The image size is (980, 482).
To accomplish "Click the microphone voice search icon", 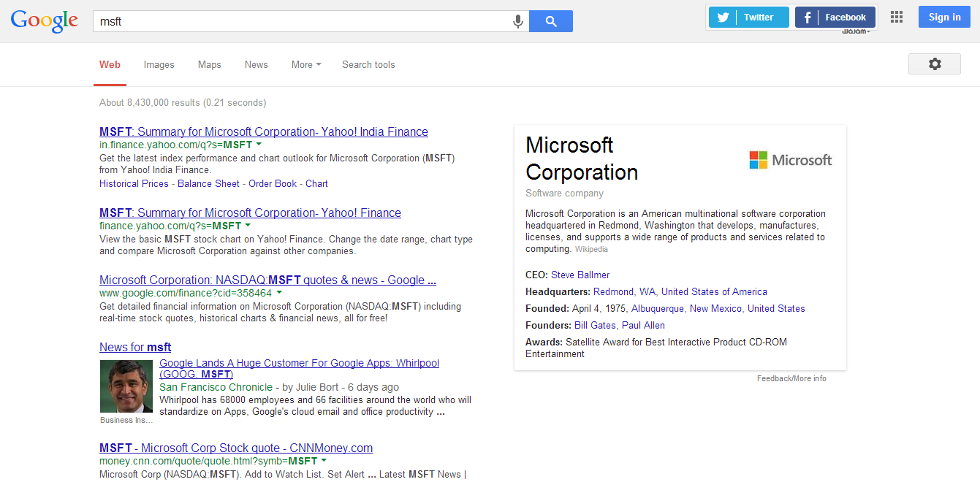I will coord(518,22).
